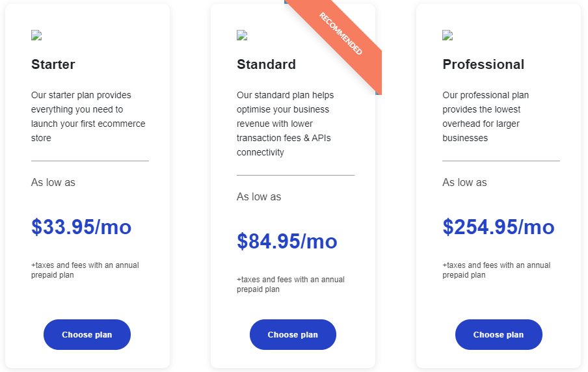Choose the Professional plan button
Image resolution: width=588 pixels, height=372 pixels.
point(498,334)
